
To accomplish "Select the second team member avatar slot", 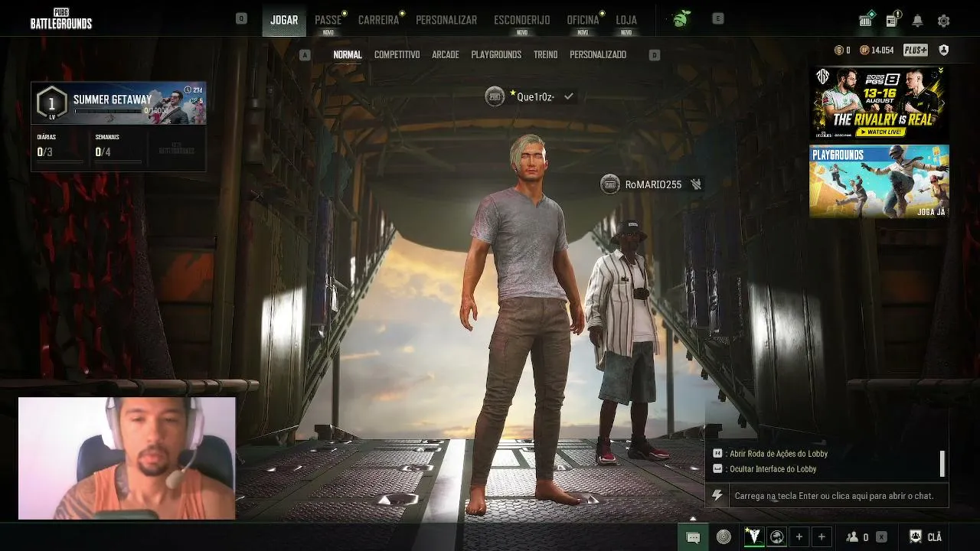I will 776,537.
